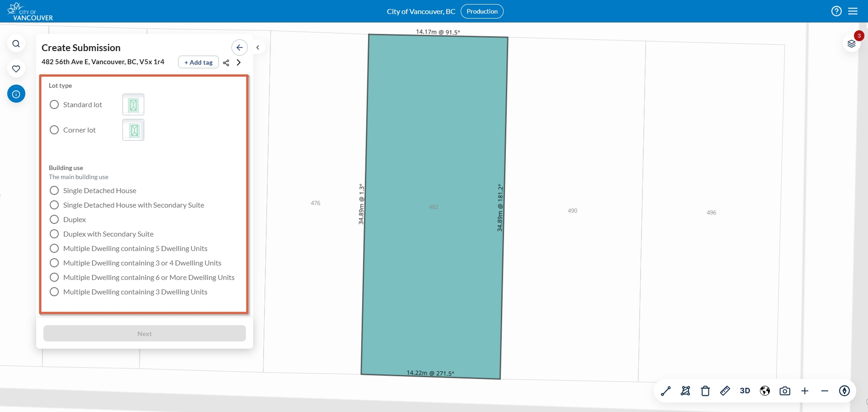Click the blue info circle icon
This screenshot has width=868, height=412.
click(16, 94)
